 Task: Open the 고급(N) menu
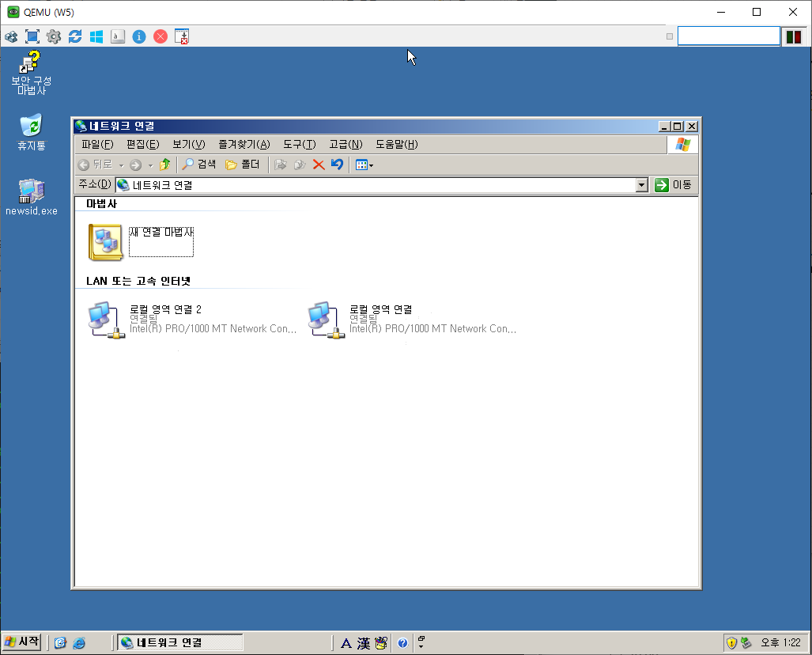(x=346, y=145)
